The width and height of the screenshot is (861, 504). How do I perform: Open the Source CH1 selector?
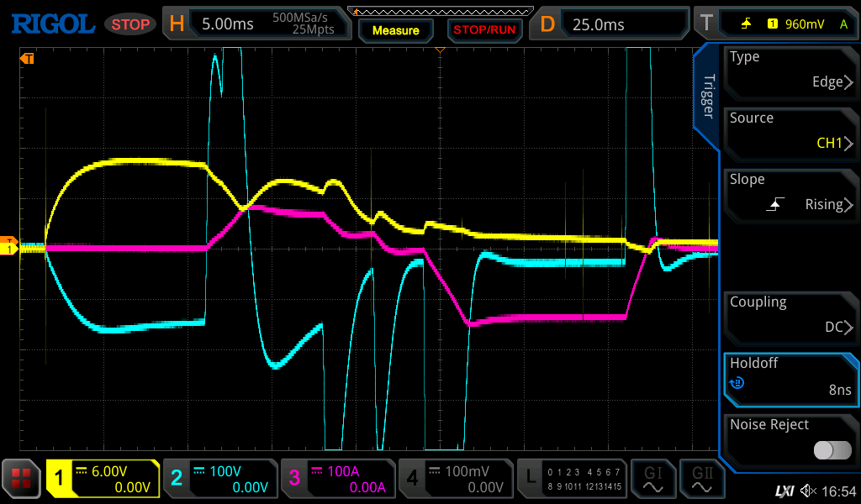[x=790, y=131]
